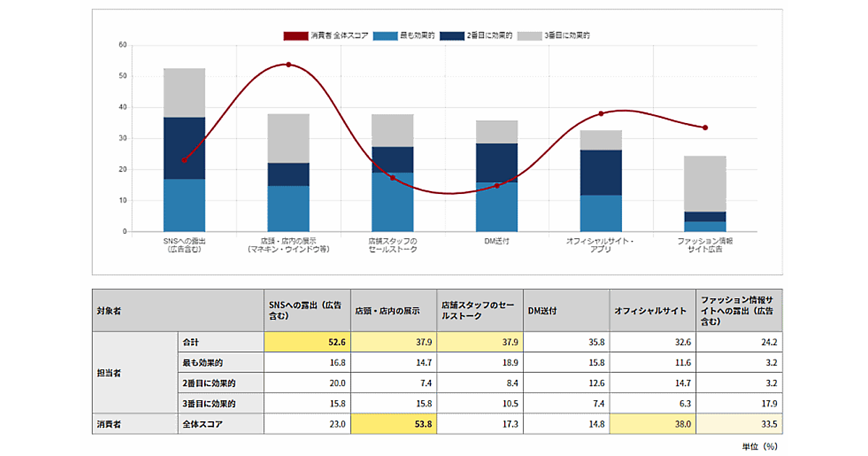Screen dimensions: 868x456
Task: Toggle the 消費者 全体スコア legend label
Action: [339, 35]
